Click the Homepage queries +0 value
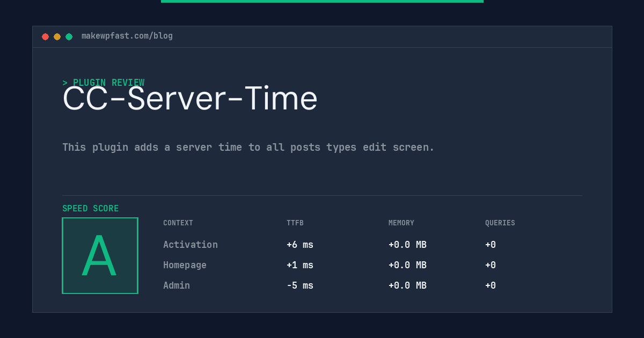 coord(491,265)
